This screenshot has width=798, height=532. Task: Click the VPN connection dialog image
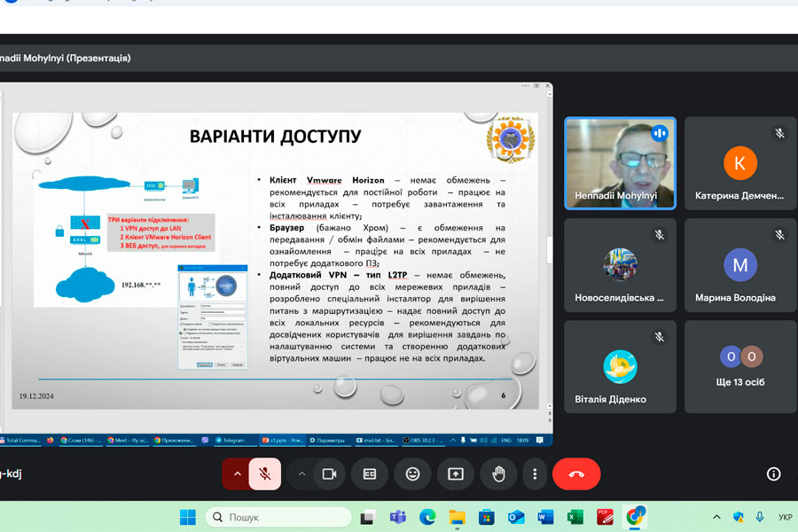click(x=213, y=317)
